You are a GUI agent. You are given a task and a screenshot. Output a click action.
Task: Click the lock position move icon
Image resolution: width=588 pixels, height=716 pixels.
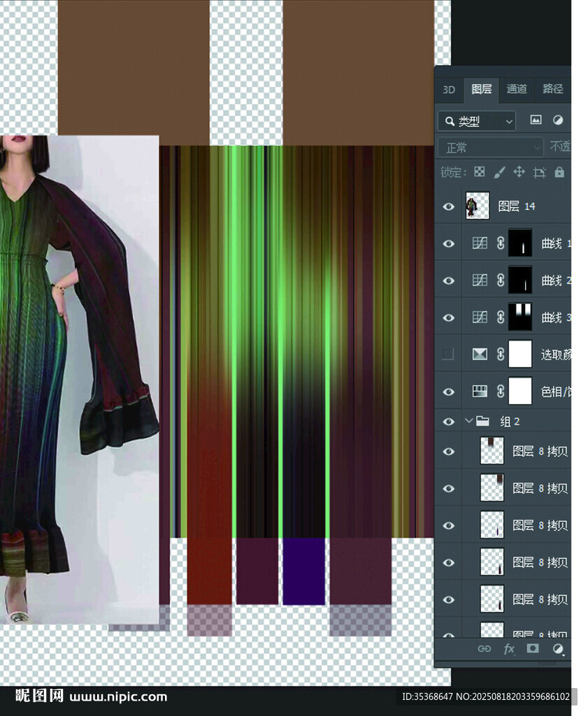click(519, 172)
